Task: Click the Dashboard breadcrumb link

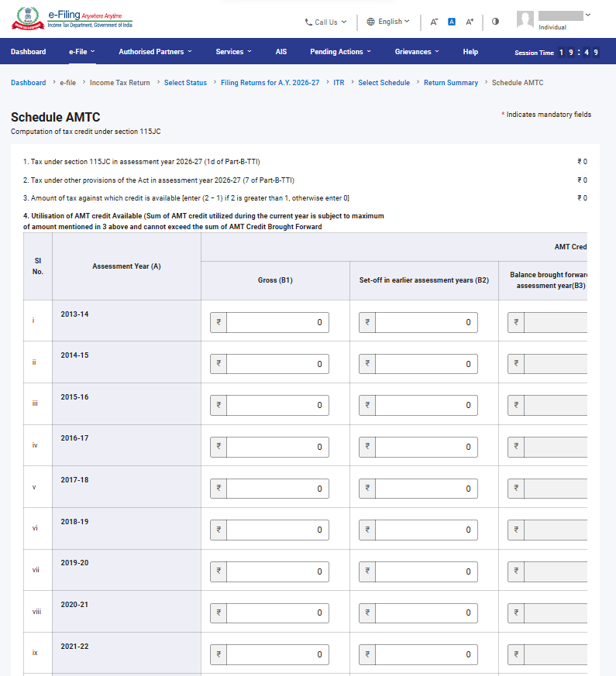Action: click(x=29, y=83)
